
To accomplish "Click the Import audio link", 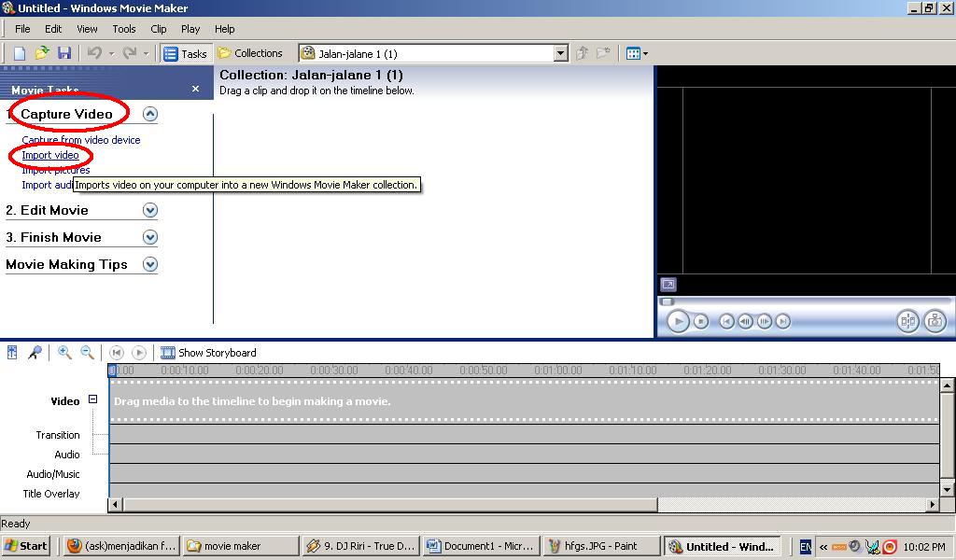I will 47,185.
